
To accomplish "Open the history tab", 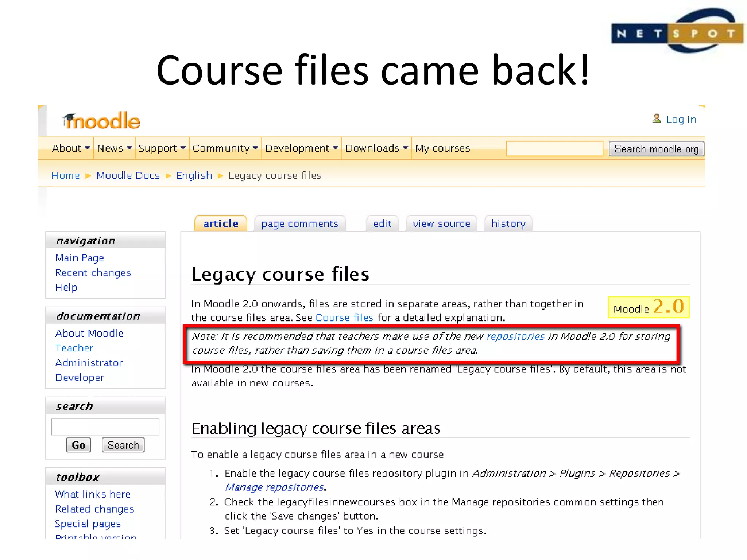I will [x=508, y=223].
